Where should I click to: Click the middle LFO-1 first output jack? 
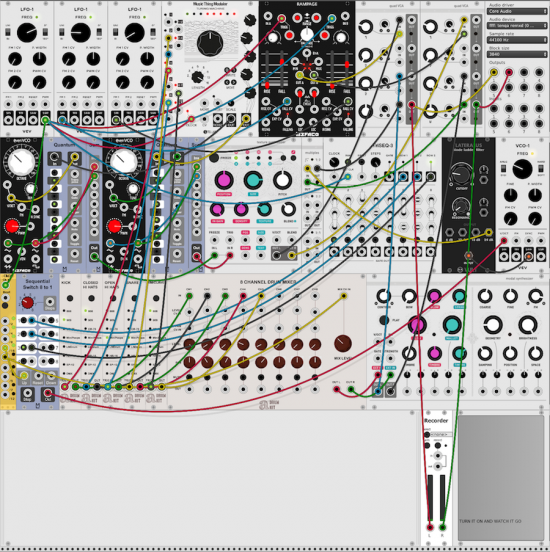62,120
